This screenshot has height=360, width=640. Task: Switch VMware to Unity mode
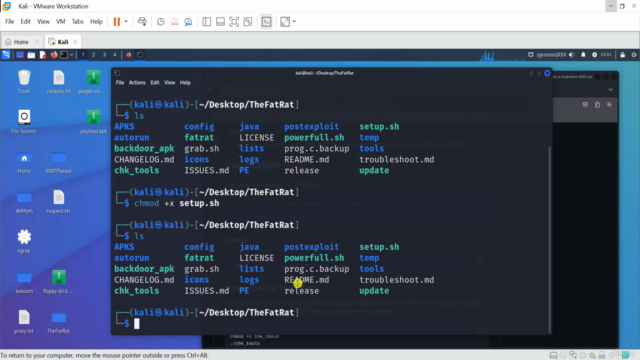[x=248, y=22]
